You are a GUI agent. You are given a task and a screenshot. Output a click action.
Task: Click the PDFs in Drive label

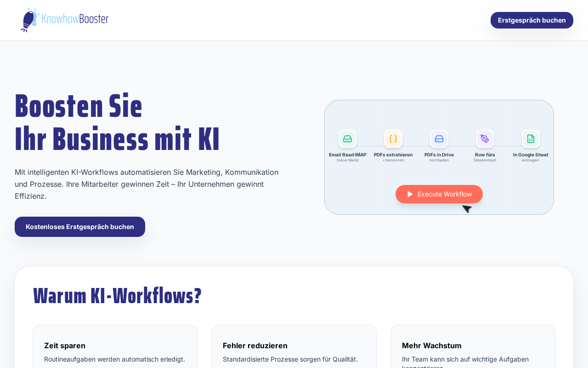[x=439, y=155]
